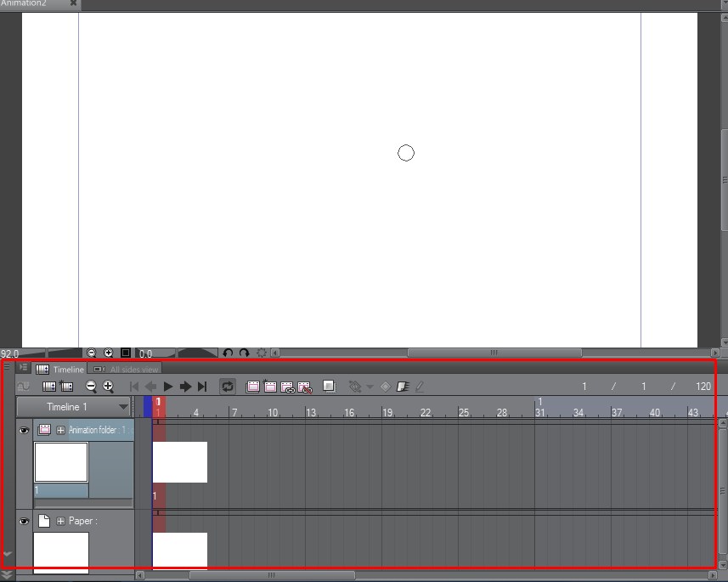
Task: Click the Edit timeline label icon
Action: coord(418,387)
